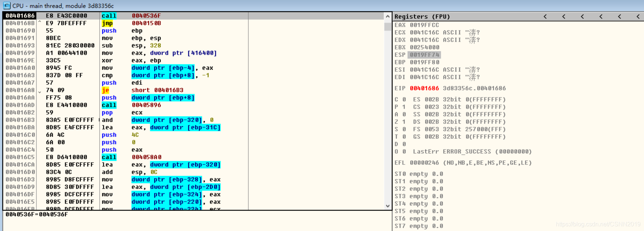Click the ST7 empty register row
This screenshot has width=644, height=231.
click(x=419, y=226)
